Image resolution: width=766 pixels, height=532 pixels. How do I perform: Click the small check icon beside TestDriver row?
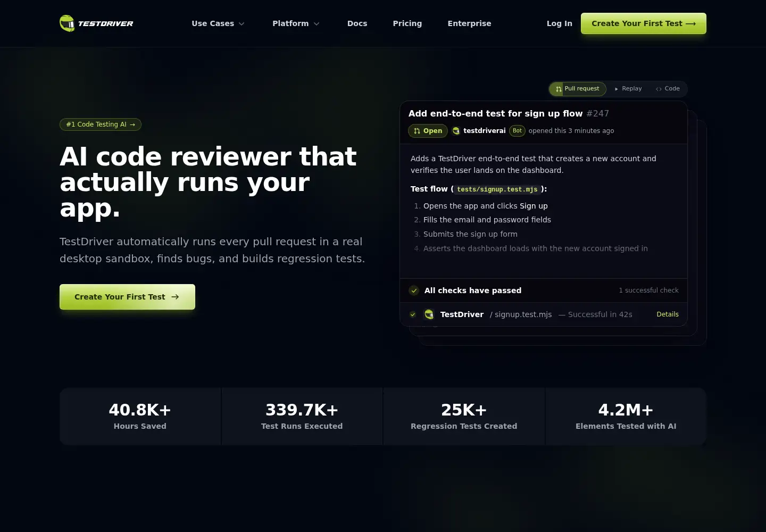pyautogui.click(x=413, y=314)
